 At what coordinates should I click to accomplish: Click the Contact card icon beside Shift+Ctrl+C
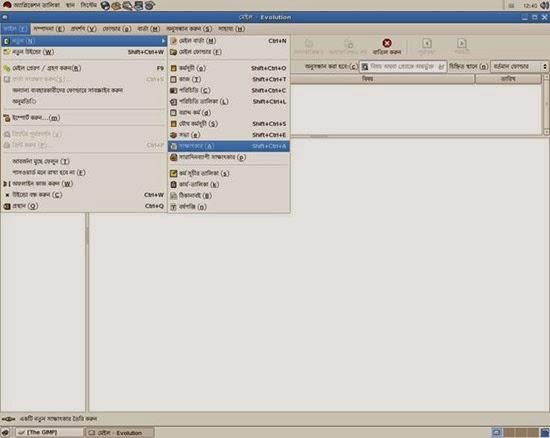click(173, 90)
